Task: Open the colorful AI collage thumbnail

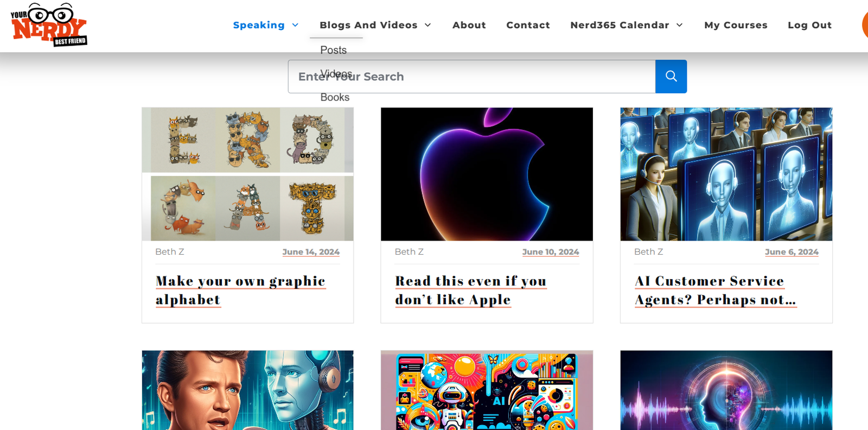Action: pos(487,390)
